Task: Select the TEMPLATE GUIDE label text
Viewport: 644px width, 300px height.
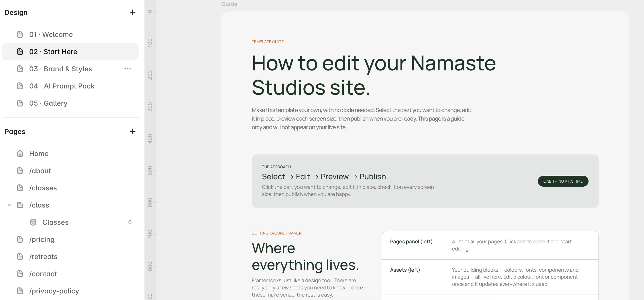Action: click(x=268, y=42)
